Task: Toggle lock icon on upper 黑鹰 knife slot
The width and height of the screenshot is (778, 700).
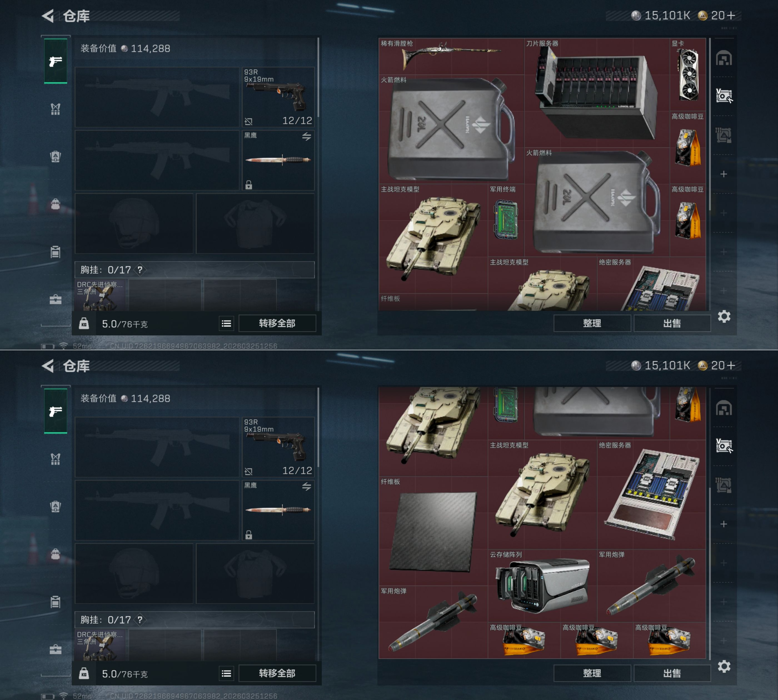Action: pos(249,185)
